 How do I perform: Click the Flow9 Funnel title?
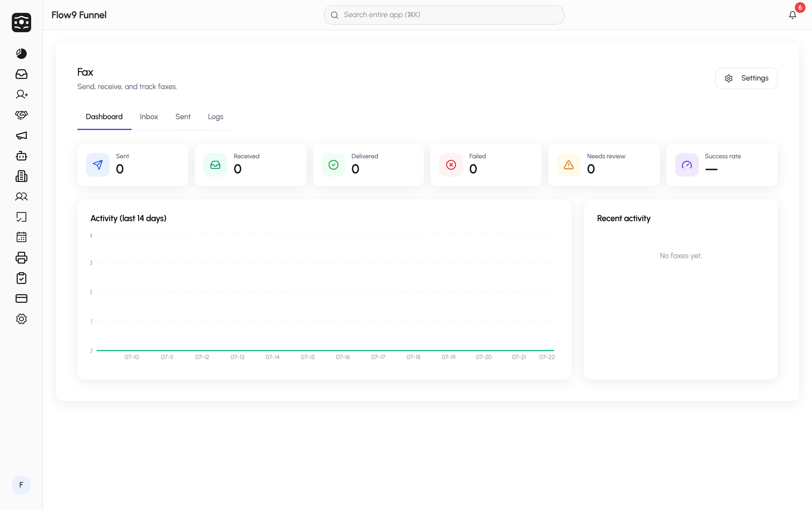pos(79,15)
